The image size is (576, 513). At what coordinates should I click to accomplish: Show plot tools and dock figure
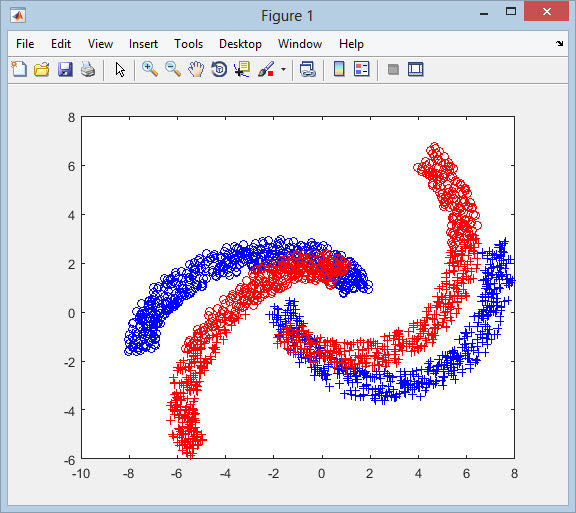416,69
